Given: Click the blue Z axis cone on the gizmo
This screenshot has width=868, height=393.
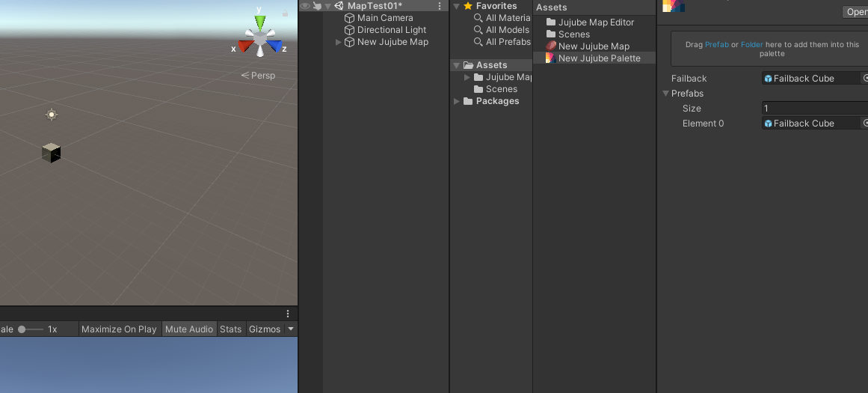Looking at the screenshot, I should (275, 46).
